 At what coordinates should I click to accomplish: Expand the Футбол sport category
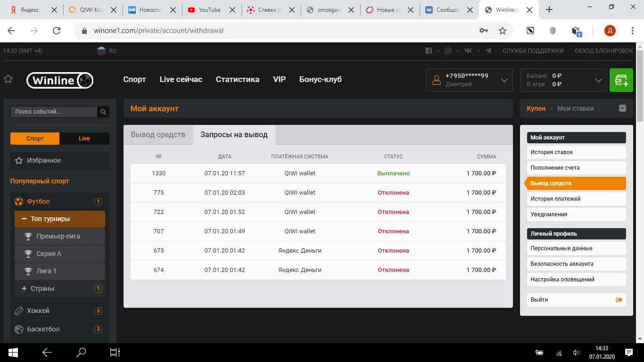coord(60,202)
